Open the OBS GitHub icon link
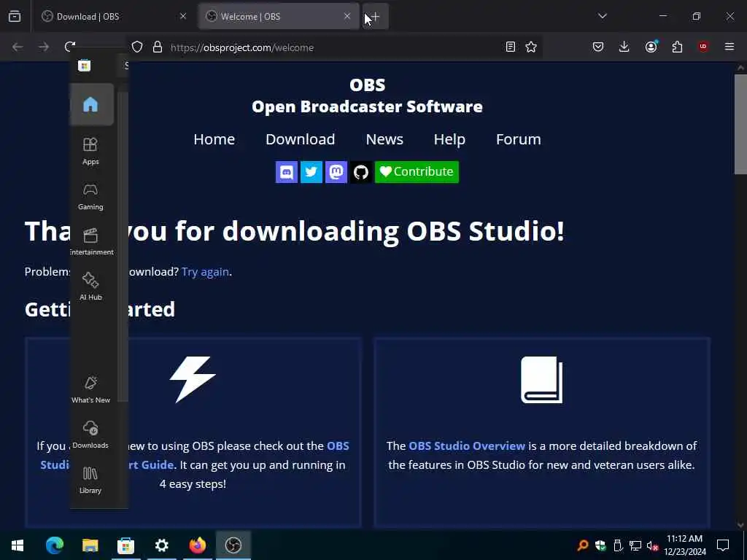The image size is (747, 560). (x=360, y=172)
